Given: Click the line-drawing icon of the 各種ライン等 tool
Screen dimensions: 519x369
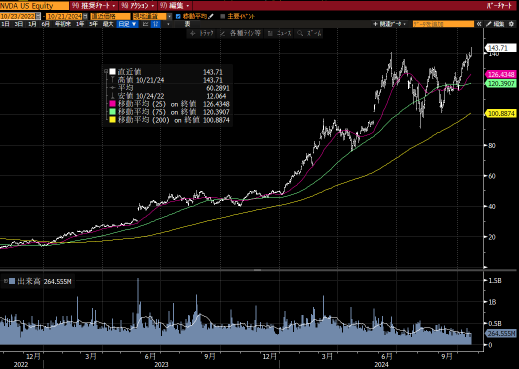Looking at the screenshot, I should 223,33.
